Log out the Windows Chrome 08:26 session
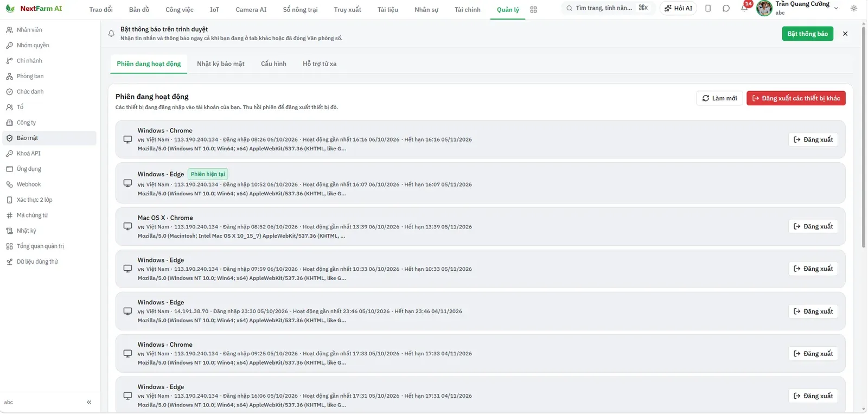Screen dimensions: 868x414 pos(813,139)
